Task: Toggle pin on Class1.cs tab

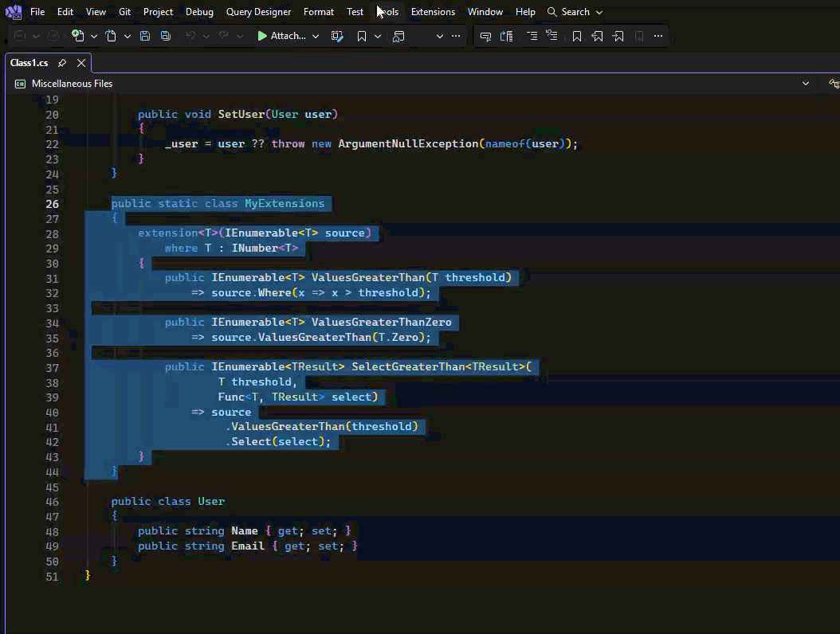Action: click(x=62, y=63)
